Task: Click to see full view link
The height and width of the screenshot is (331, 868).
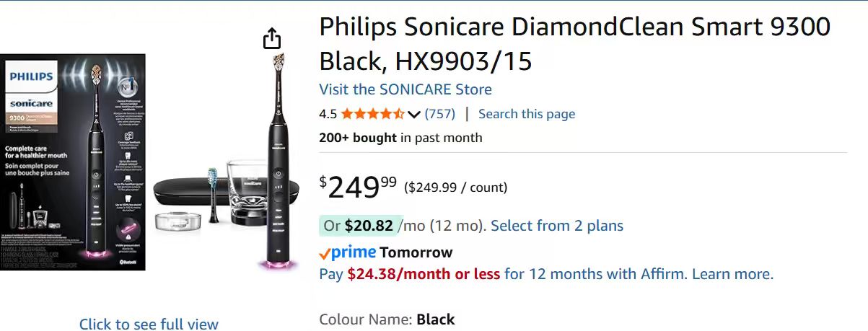Action: (x=149, y=325)
